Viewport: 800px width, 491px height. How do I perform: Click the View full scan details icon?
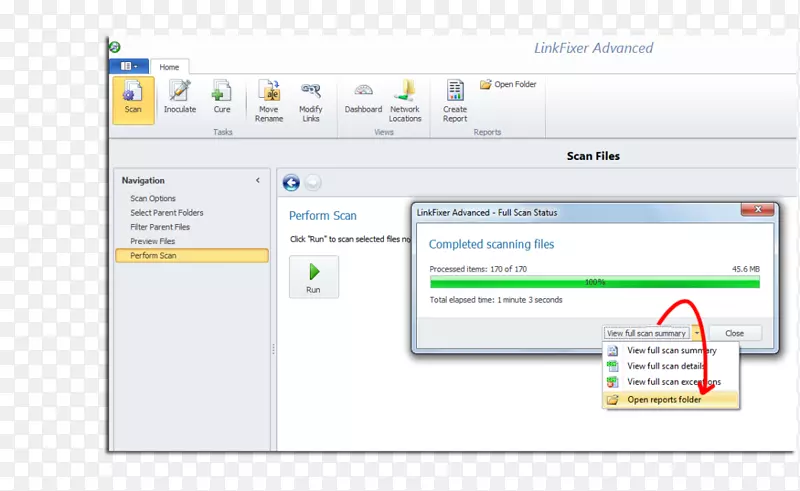[613, 366]
